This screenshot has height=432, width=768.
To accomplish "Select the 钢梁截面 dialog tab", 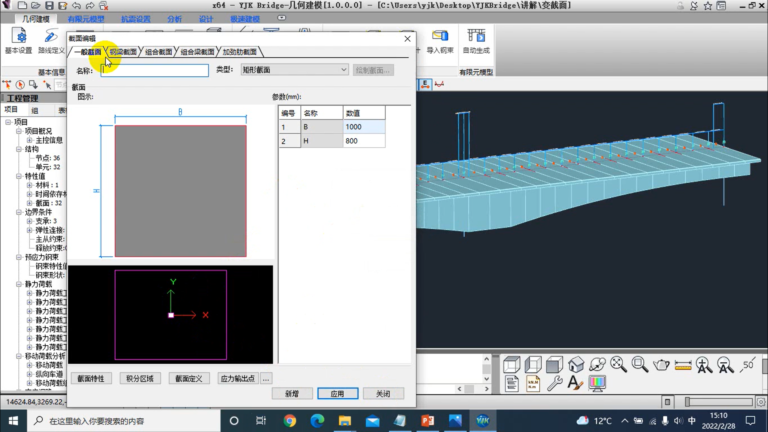I will (123, 52).
